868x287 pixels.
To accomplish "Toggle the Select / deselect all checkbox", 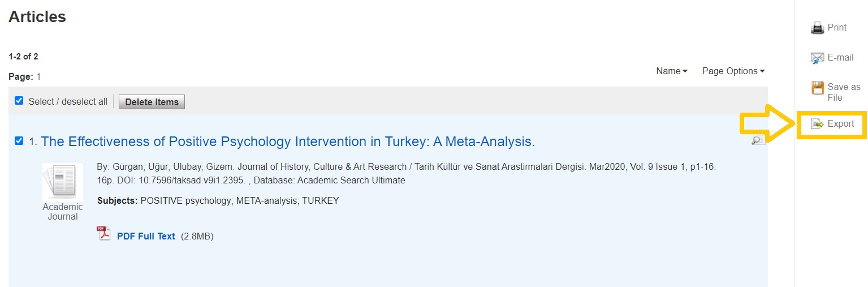I will point(19,101).
